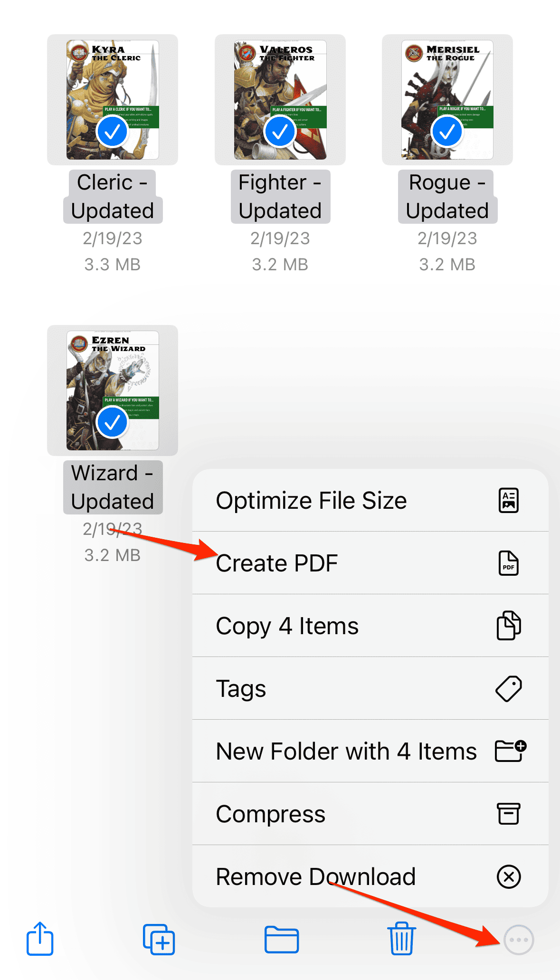Deselect the Cleric file checkmark
Screen dimensions: 560x980
(x=113, y=132)
